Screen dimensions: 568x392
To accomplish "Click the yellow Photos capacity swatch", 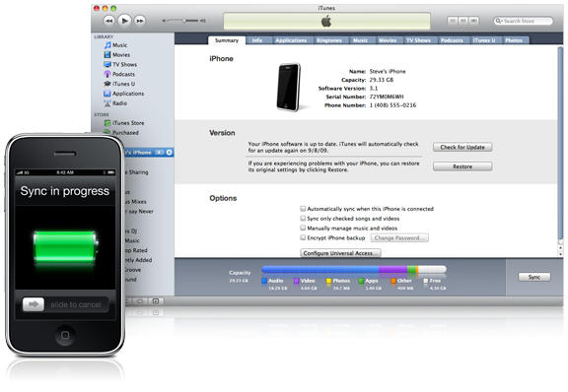I will 329,281.
